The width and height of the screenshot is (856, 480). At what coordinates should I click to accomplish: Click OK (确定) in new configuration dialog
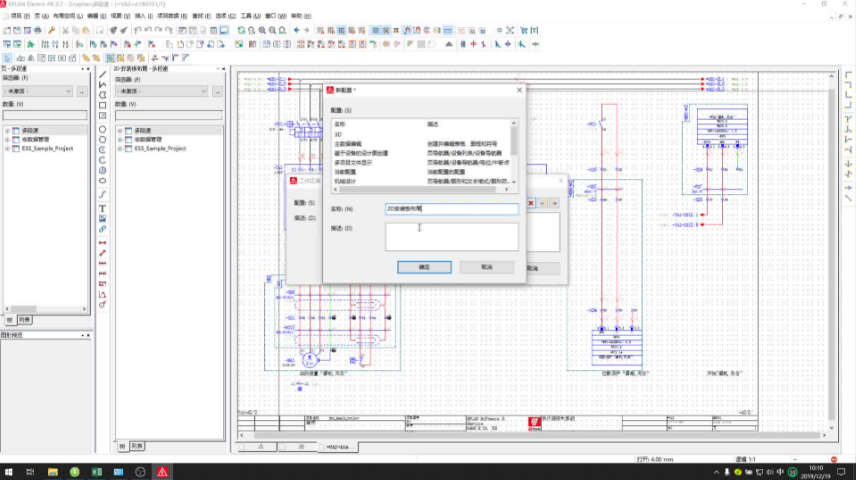[x=424, y=267]
